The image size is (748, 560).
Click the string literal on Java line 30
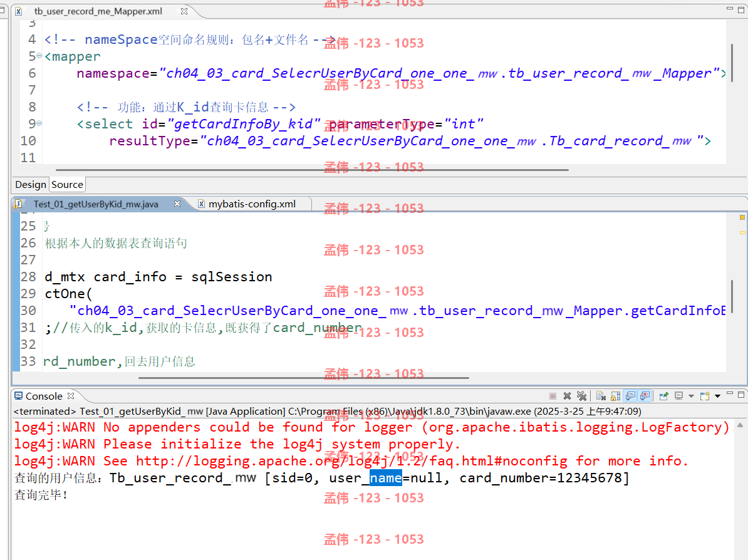pyautogui.click(x=398, y=311)
